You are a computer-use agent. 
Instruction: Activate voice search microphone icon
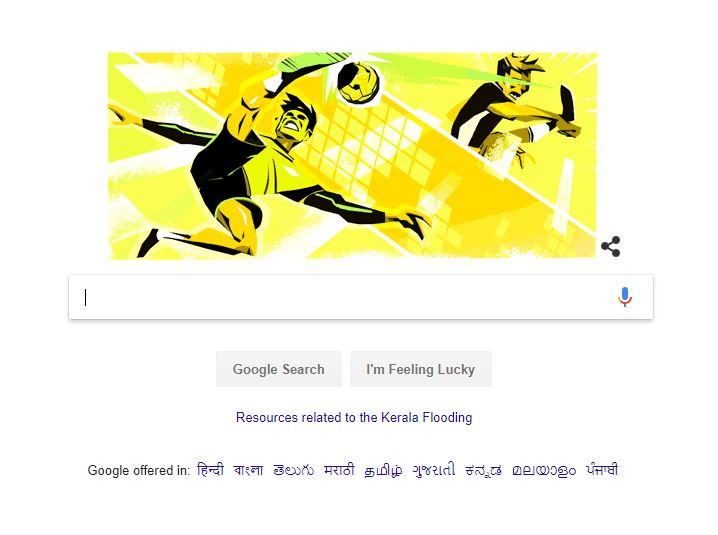tap(625, 297)
